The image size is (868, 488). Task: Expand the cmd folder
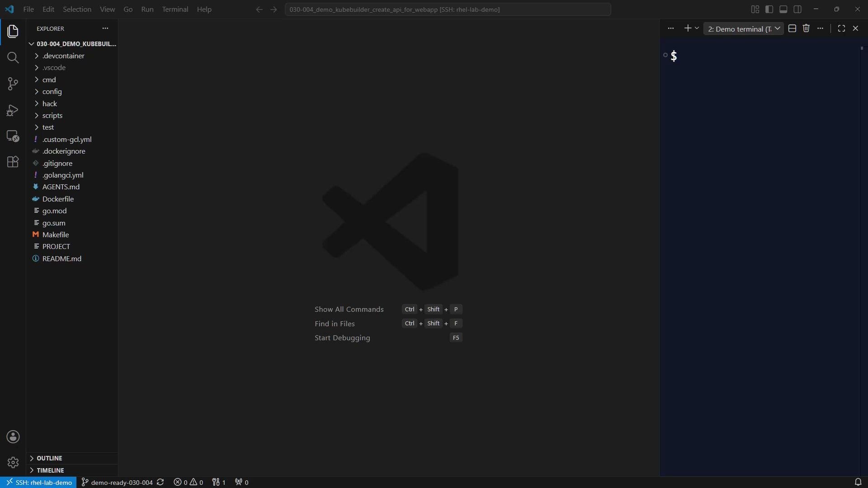72,80
